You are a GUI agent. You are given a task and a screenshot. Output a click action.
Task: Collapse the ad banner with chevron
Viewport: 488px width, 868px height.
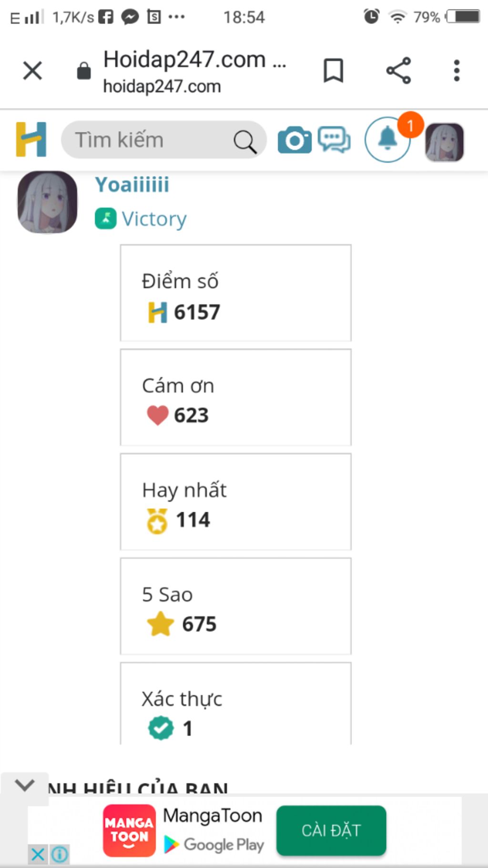[24, 785]
